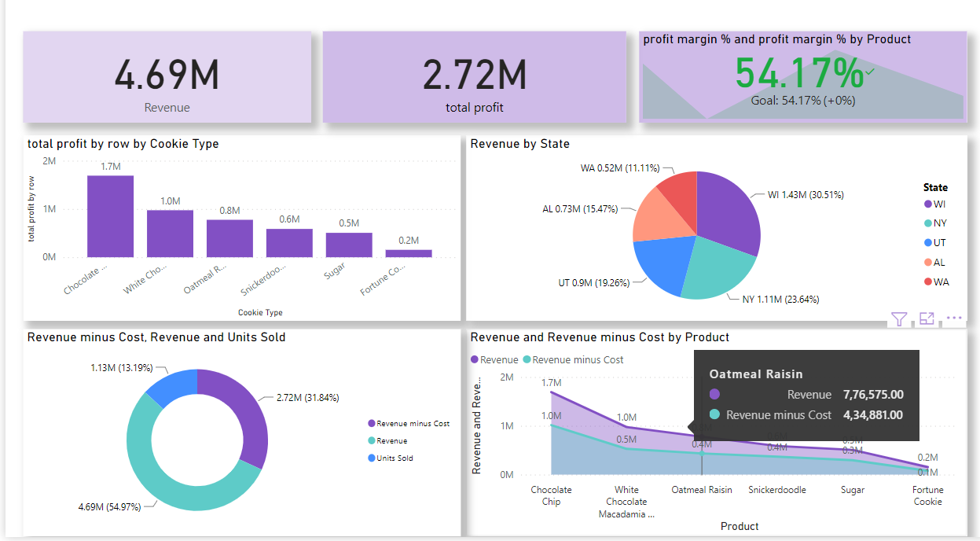Click the Fortune Cookie axis label in the area chart

[x=928, y=495]
